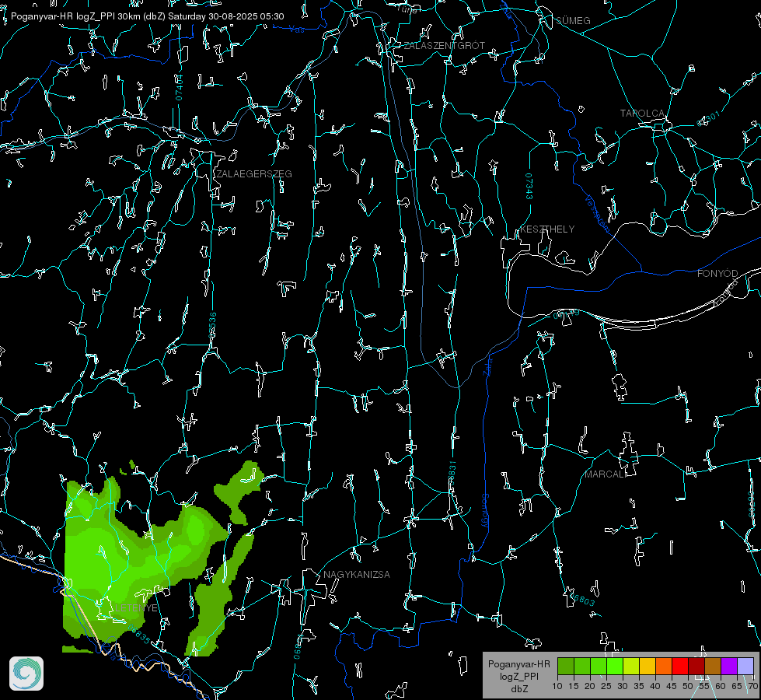
Task: Click the 06803 road number label
Action: 582,599
